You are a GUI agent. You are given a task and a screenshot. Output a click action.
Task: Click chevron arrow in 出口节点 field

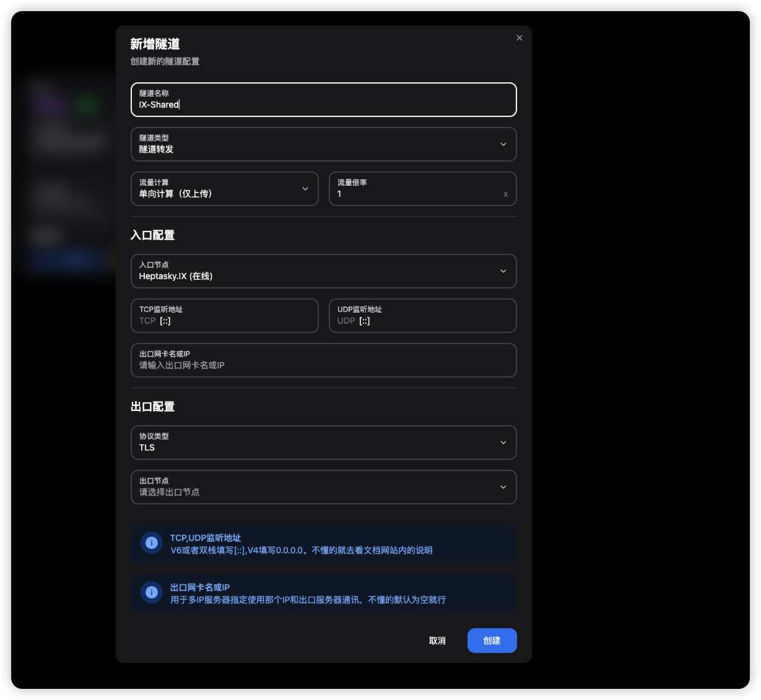(503, 487)
